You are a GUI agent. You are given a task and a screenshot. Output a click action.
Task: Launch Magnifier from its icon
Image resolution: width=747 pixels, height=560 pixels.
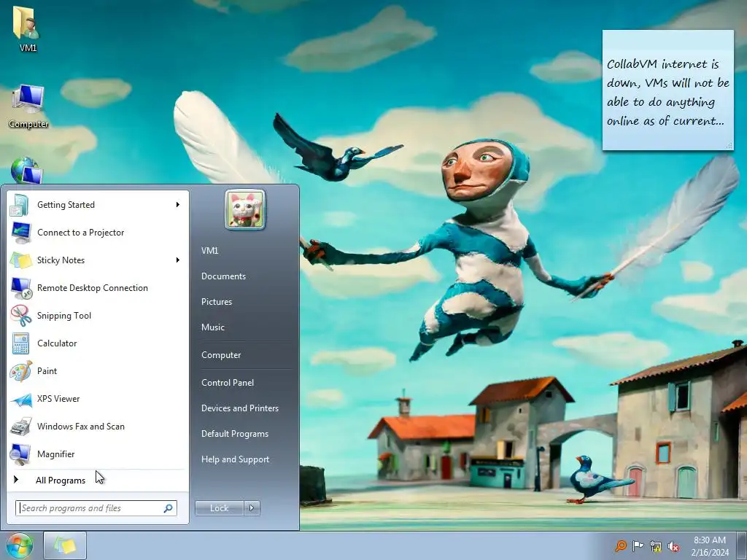point(20,454)
